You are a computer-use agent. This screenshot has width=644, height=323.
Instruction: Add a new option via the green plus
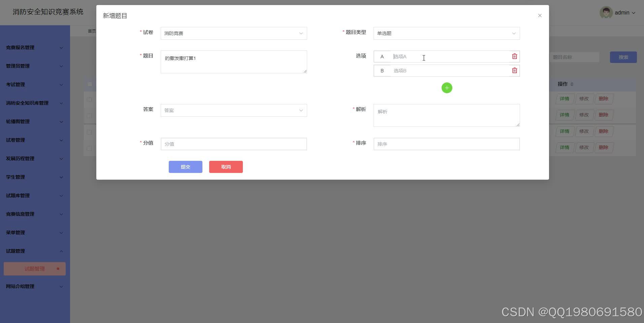[447, 87]
